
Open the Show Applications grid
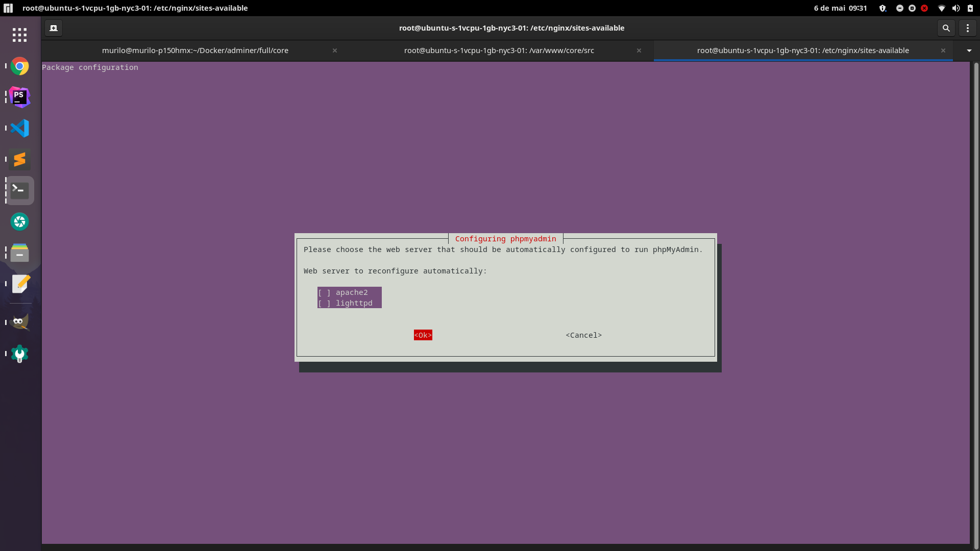[19, 35]
